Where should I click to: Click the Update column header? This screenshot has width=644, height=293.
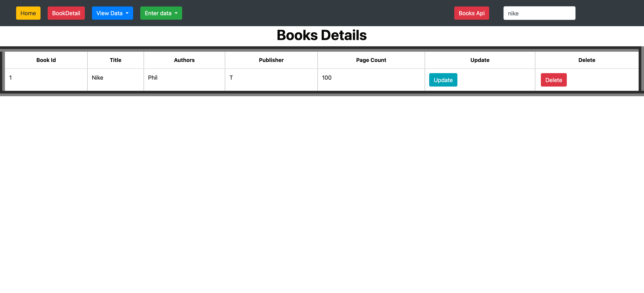point(480,60)
